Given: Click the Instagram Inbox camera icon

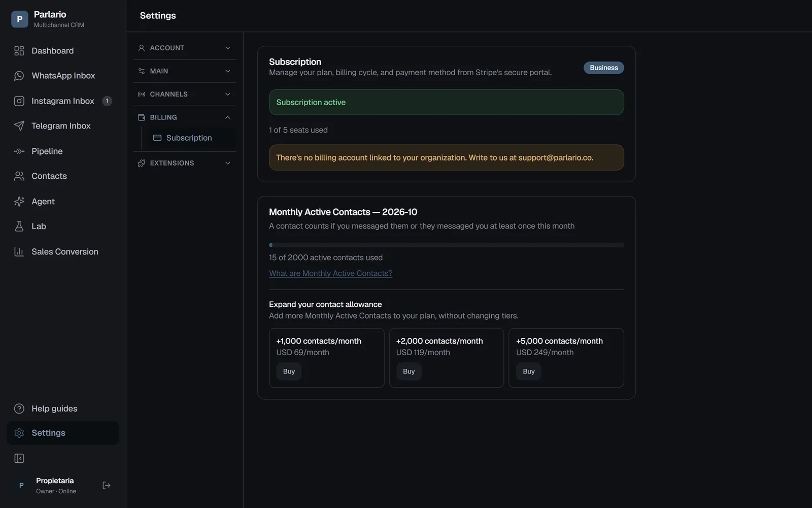Looking at the screenshot, I should point(19,101).
